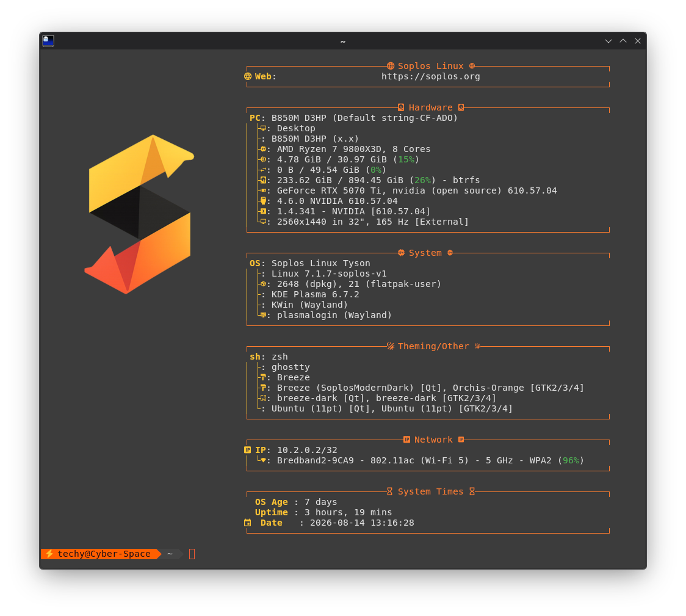Click the display icon beside 2560x1440
The height and width of the screenshot is (616, 686).
pos(264,222)
